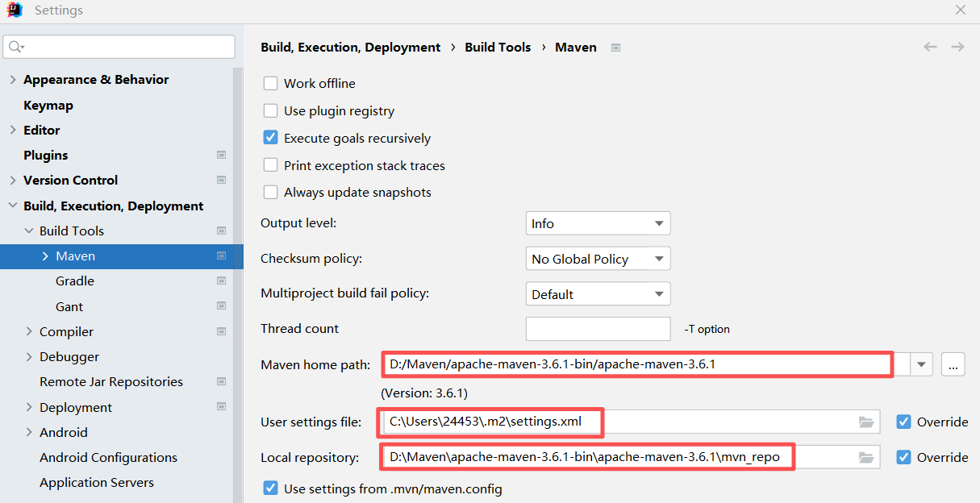Click the project-settings icon on the Maven row

(x=221, y=256)
